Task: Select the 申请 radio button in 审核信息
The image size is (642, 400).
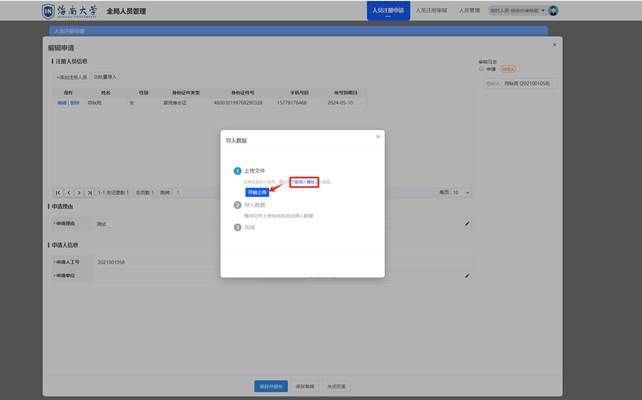Action: pyautogui.click(x=481, y=69)
